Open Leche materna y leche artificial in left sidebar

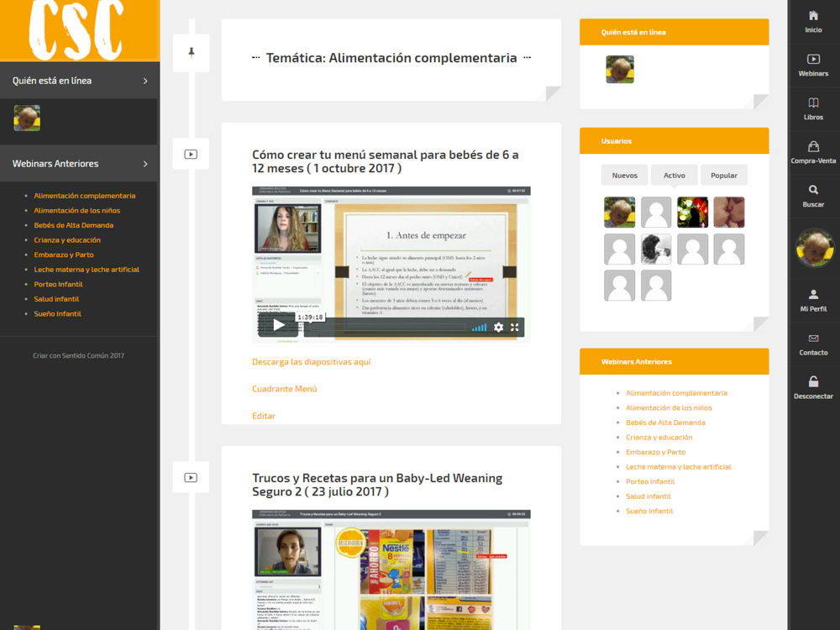87,270
